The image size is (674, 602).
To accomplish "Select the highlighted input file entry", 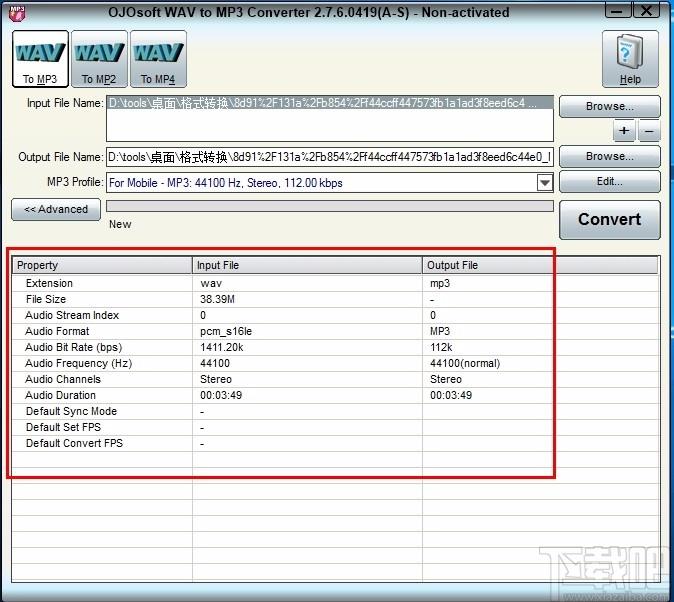I will click(330, 103).
